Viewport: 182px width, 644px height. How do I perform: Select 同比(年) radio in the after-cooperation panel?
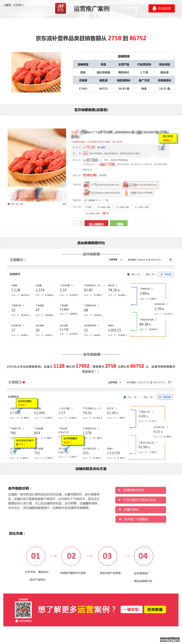[x=141, y=397]
